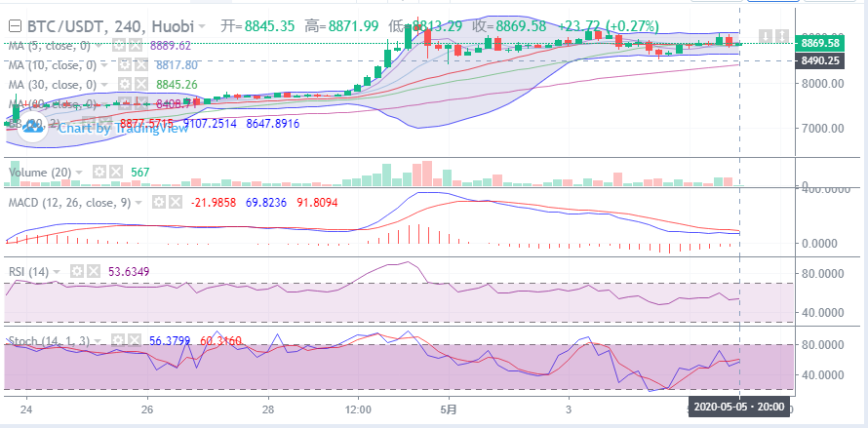Click the Volume (20) indicator label
The width and height of the screenshot is (868, 428).
40,173
